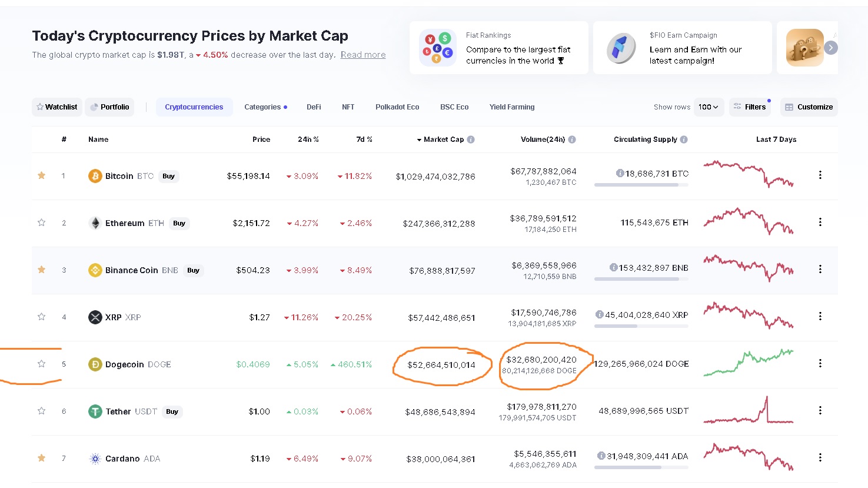Click the Ethereum logo icon

point(95,223)
